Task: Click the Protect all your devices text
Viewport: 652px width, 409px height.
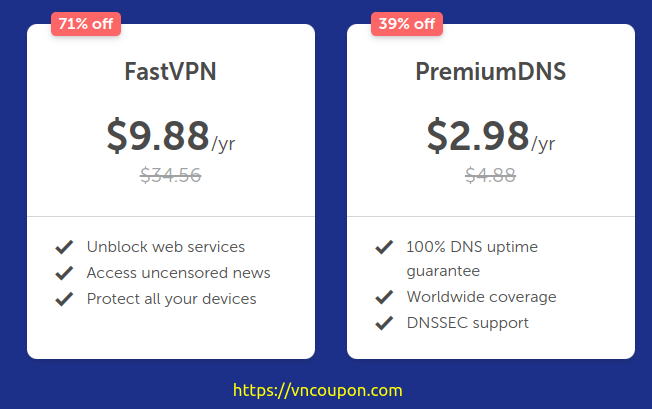Action: 172,299
